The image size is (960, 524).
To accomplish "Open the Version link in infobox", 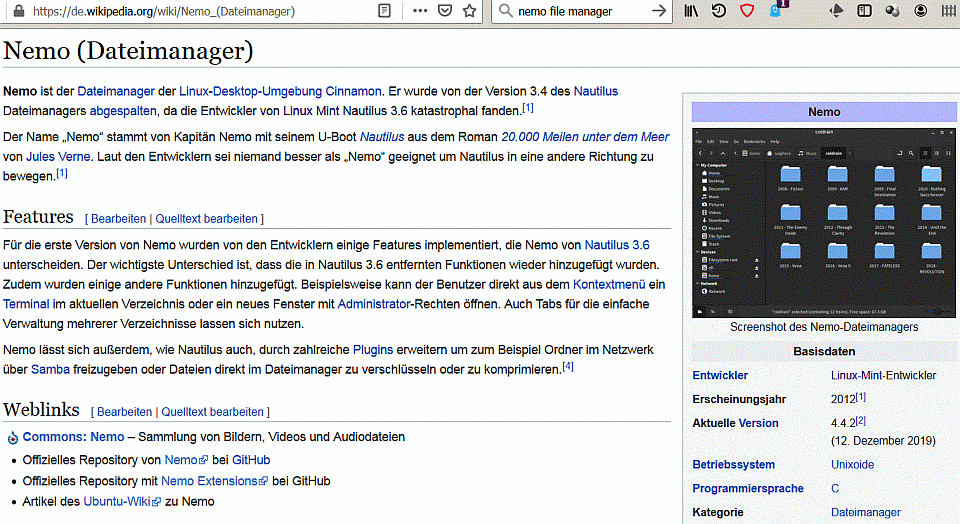I will pyautogui.click(x=758, y=423).
